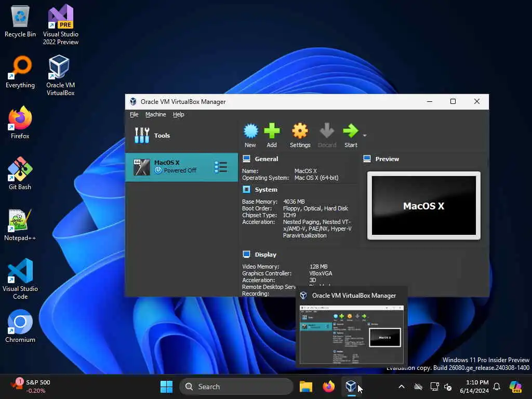Open the Visual Studio Code desktop shortcut
The width and height of the screenshot is (532, 399).
[20, 279]
